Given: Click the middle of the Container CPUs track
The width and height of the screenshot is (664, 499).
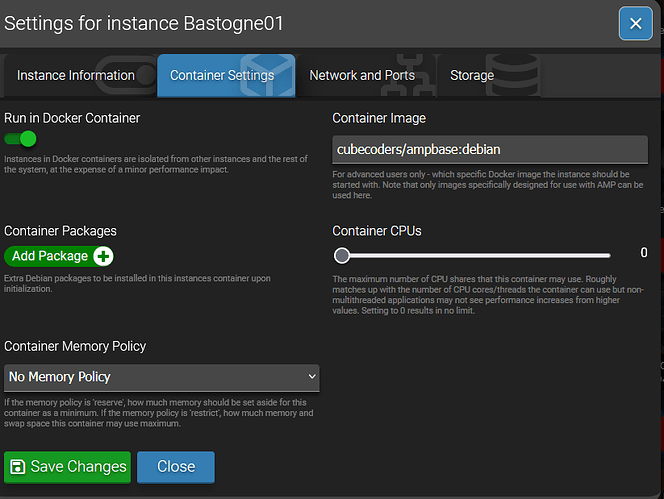Looking at the screenshot, I should point(476,255).
